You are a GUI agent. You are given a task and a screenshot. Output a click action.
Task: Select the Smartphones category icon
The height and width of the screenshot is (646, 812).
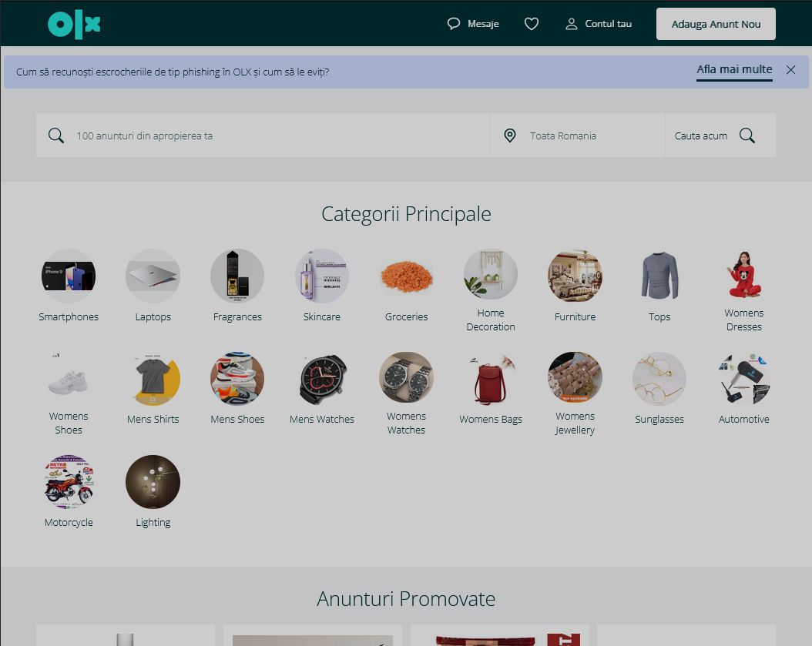point(69,276)
